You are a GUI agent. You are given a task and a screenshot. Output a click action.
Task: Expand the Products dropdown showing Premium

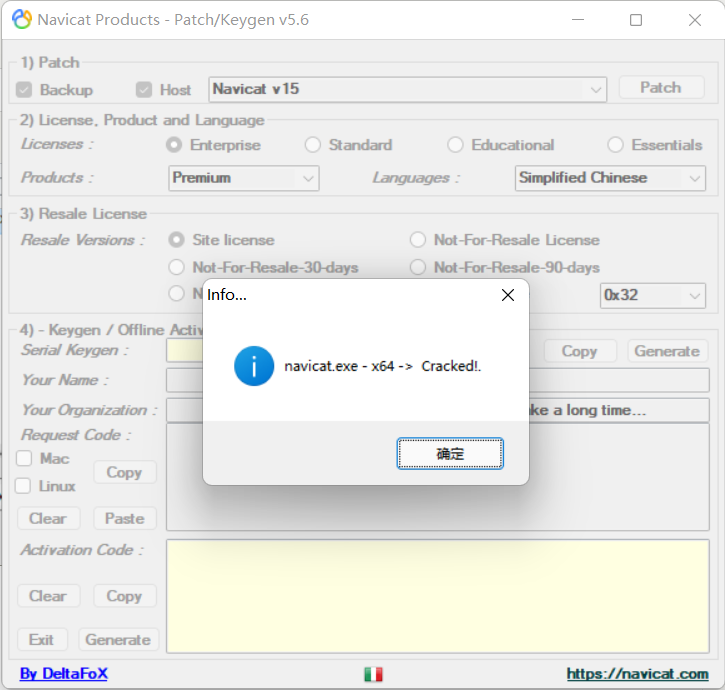[307, 178]
